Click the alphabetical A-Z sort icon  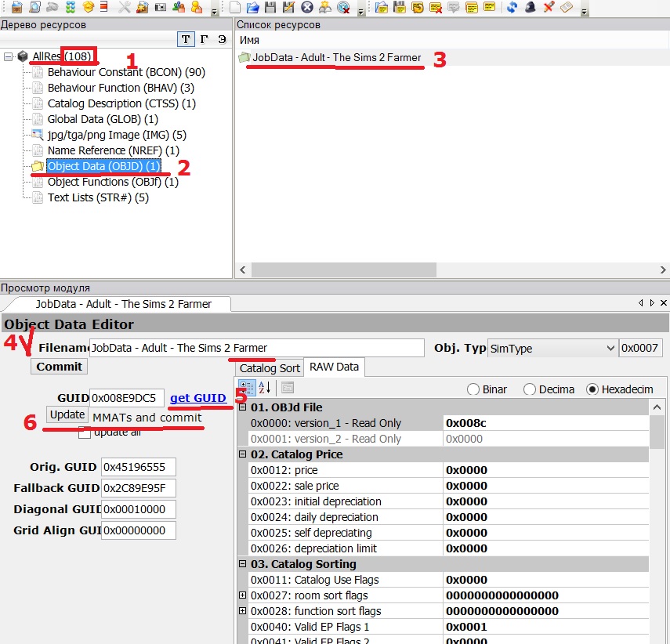(x=264, y=388)
